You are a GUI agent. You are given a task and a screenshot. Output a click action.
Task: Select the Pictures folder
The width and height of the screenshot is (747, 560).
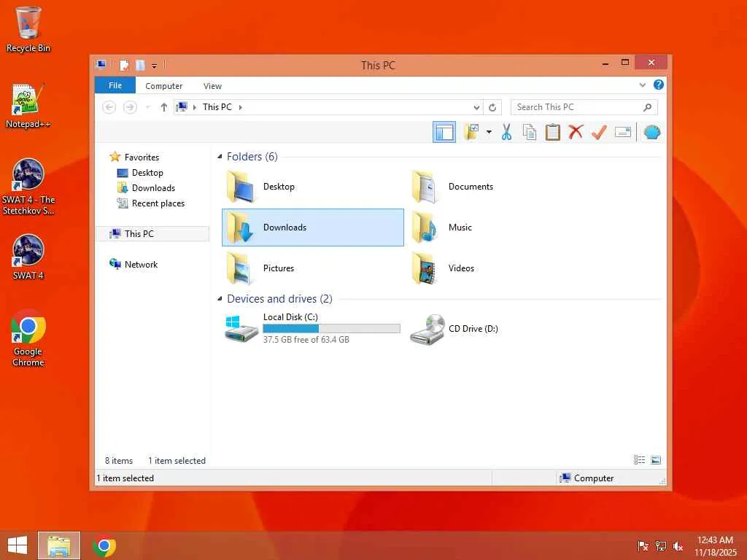[x=312, y=268]
